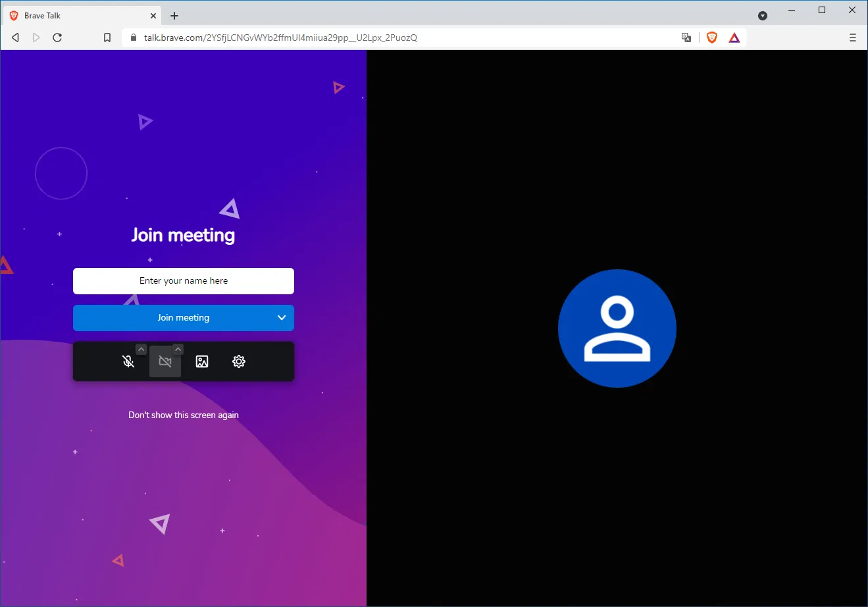Go forward to the next page
This screenshot has height=607, width=868.
(36, 38)
